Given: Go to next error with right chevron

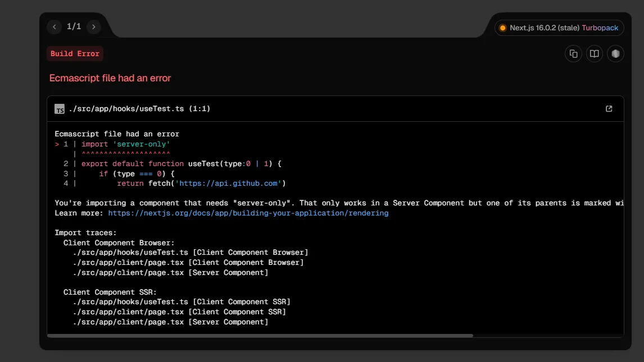Looking at the screenshot, I should pyautogui.click(x=93, y=26).
